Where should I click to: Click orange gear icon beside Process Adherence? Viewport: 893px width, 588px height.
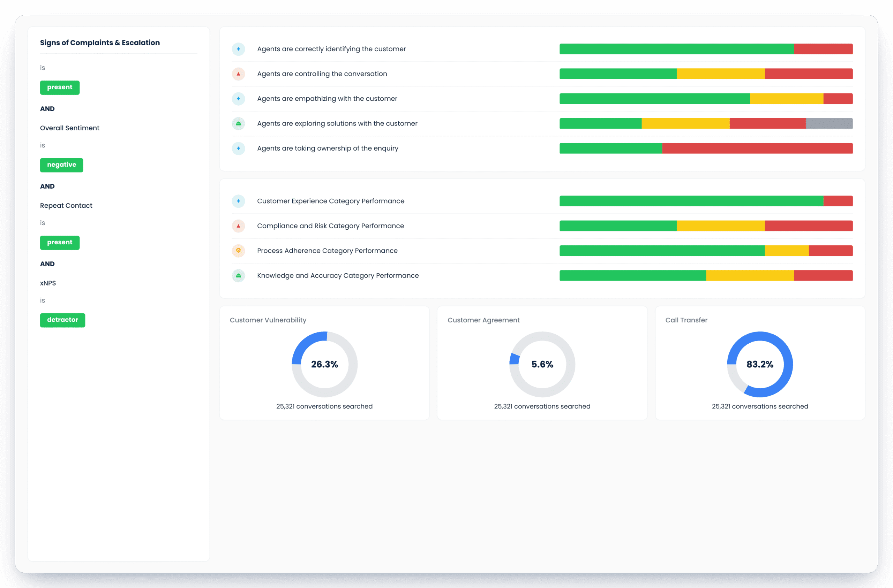pos(238,251)
